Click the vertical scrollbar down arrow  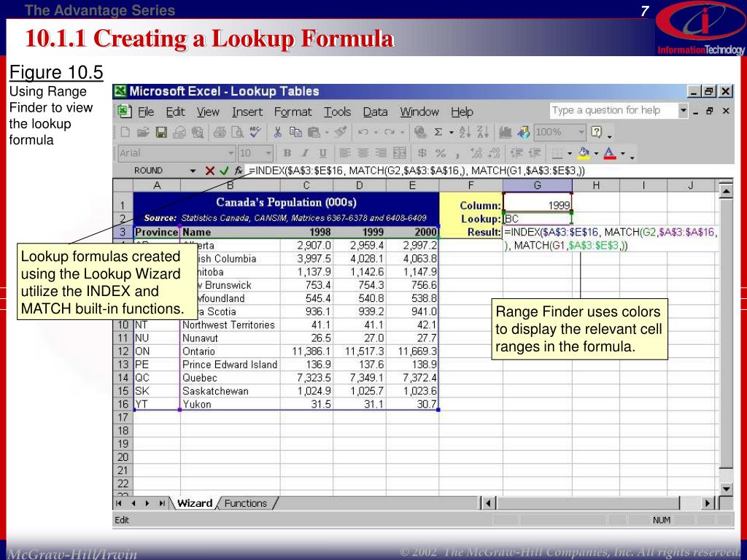coord(726,489)
